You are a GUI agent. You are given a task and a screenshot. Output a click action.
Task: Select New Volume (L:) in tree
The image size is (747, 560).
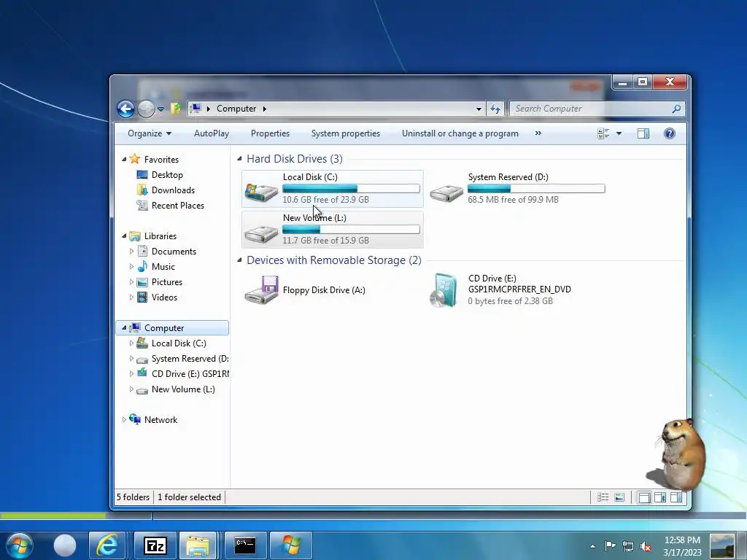(183, 389)
